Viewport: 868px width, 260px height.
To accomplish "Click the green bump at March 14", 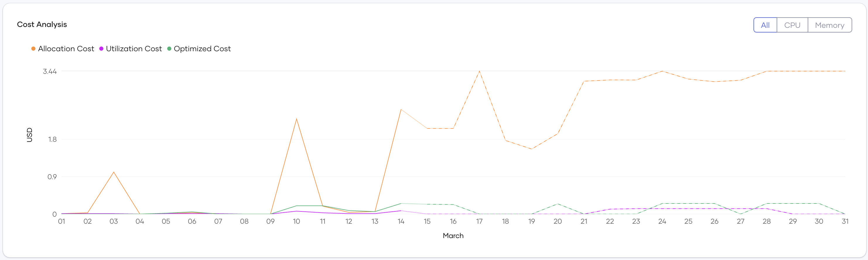I will pyautogui.click(x=401, y=203).
